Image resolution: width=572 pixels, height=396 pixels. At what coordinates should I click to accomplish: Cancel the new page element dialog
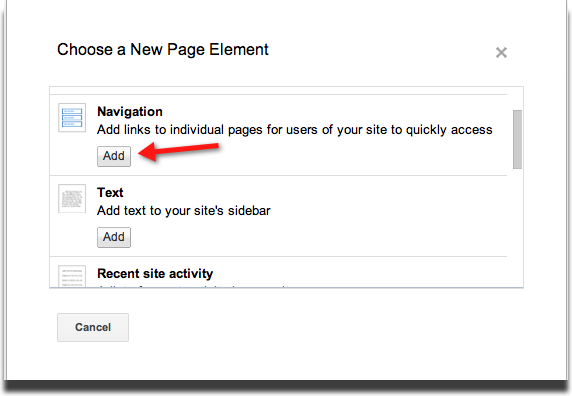click(93, 327)
